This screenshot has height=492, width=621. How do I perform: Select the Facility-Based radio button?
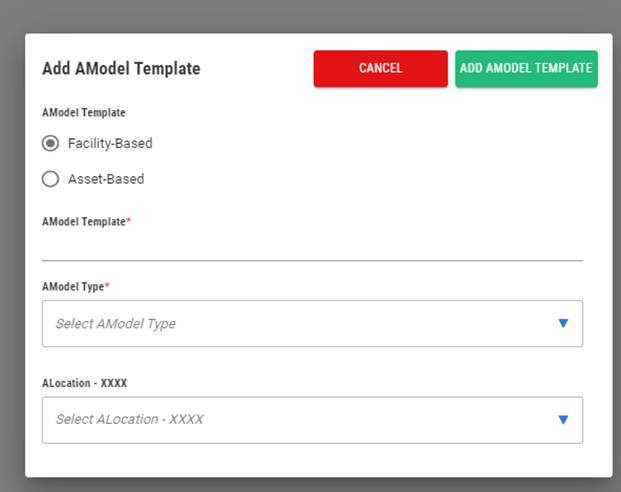point(50,143)
